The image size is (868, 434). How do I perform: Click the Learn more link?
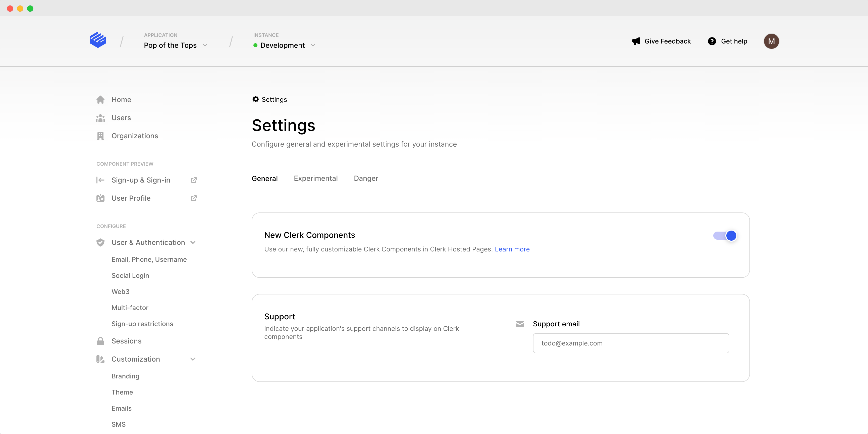(x=512, y=249)
